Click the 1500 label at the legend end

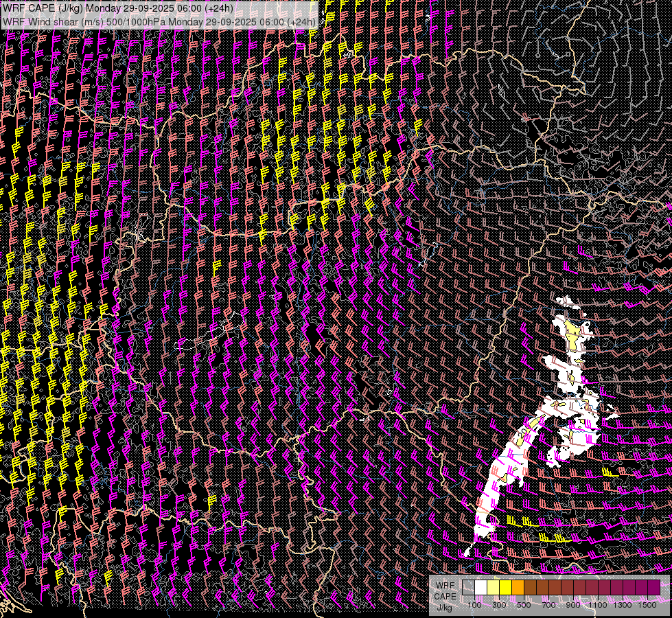[x=647, y=605]
